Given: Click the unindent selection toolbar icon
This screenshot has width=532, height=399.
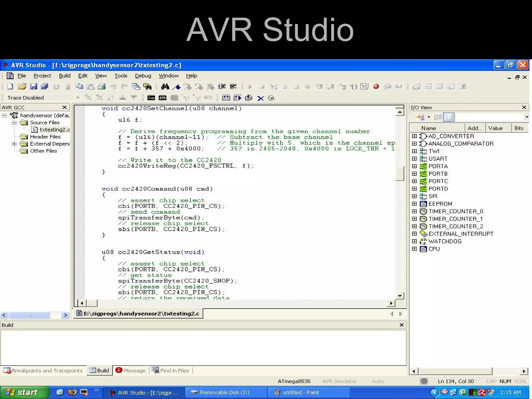Looking at the screenshot, I should click(x=233, y=87).
